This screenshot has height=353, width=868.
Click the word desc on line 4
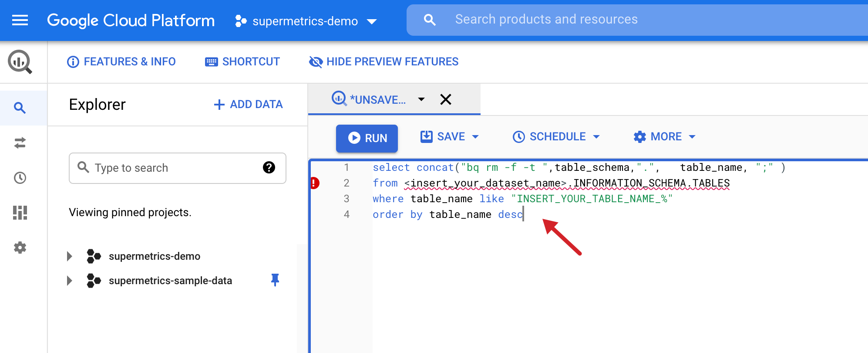[510, 214]
